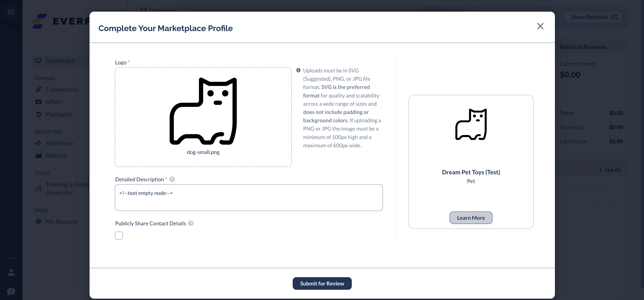The image size is (644, 300).
Task: Click the info icon beside upload instructions
Action: click(298, 70)
